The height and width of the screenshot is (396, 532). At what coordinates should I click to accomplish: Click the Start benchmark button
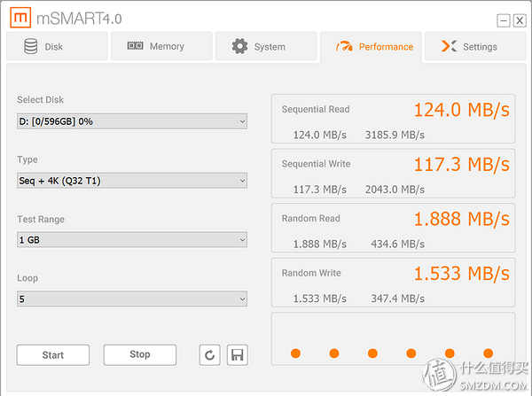pos(53,355)
